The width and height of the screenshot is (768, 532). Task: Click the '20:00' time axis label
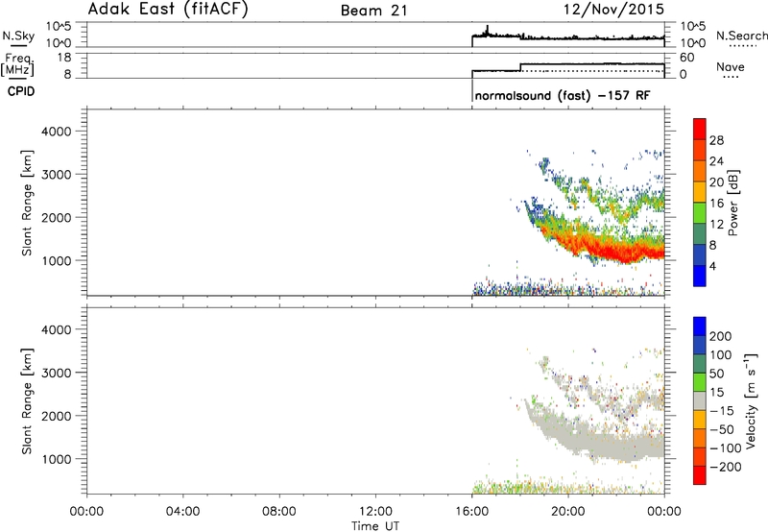tap(568, 512)
